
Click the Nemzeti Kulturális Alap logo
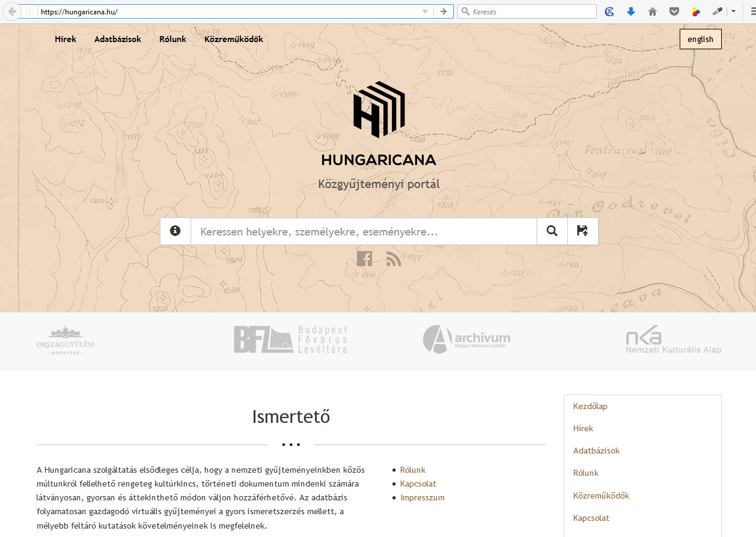click(x=673, y=340)
